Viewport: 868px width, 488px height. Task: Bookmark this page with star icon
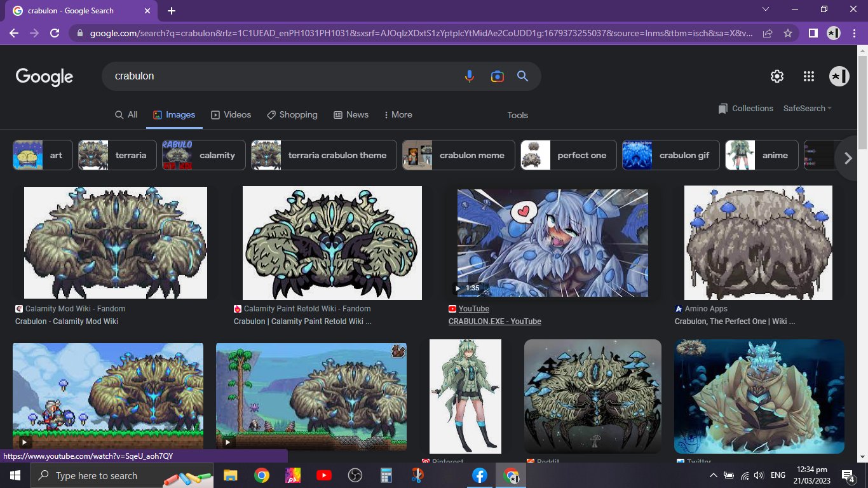(788, 33)
